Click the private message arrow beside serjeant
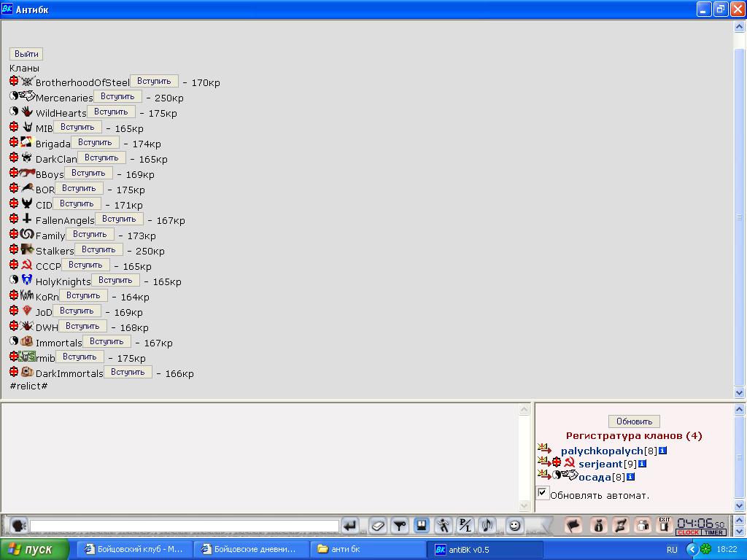Image resolution: width=747 pixels, height=560 pixels. pos(544,461)
